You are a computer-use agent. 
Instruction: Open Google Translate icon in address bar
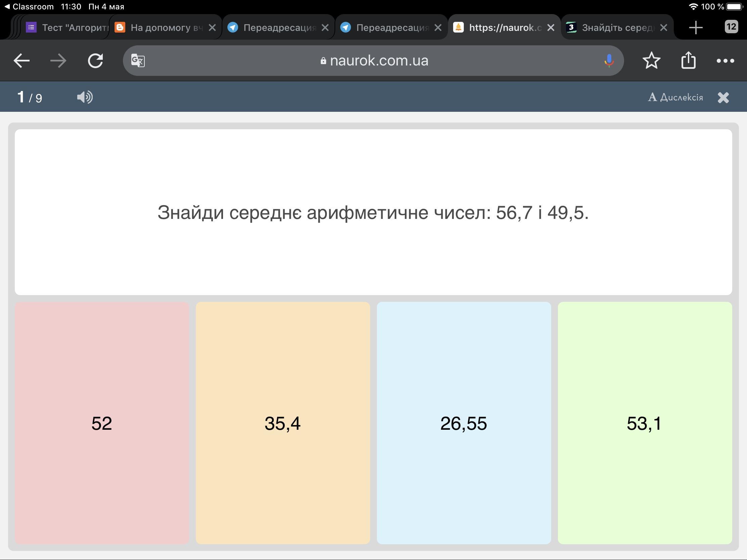coord(138,61)
